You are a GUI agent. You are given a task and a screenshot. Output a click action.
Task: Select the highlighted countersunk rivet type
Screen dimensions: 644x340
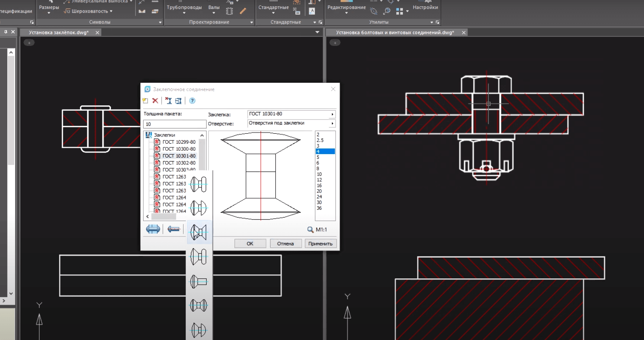[x=199, y=232]
